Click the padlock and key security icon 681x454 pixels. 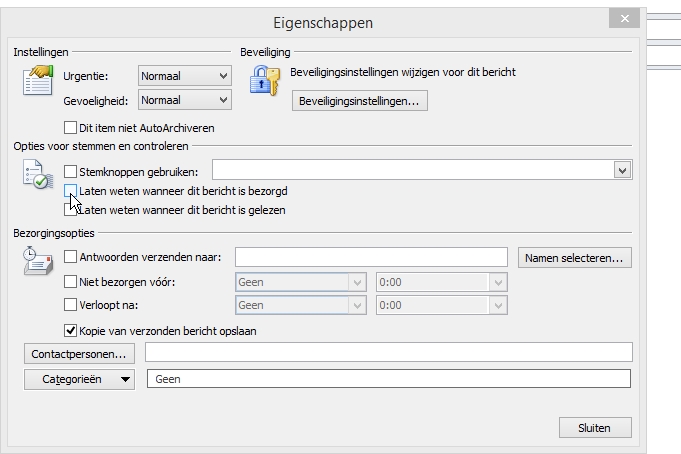point(264,80)
